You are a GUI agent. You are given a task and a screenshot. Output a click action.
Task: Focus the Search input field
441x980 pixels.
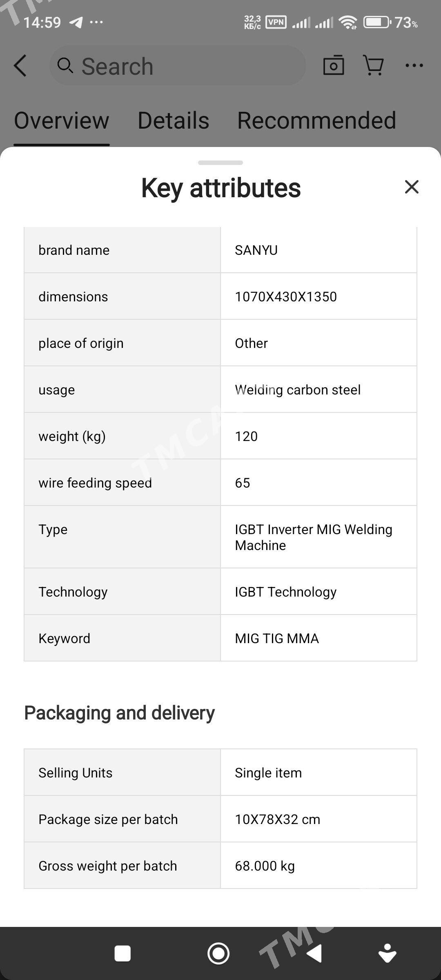(x=178, y=65)
